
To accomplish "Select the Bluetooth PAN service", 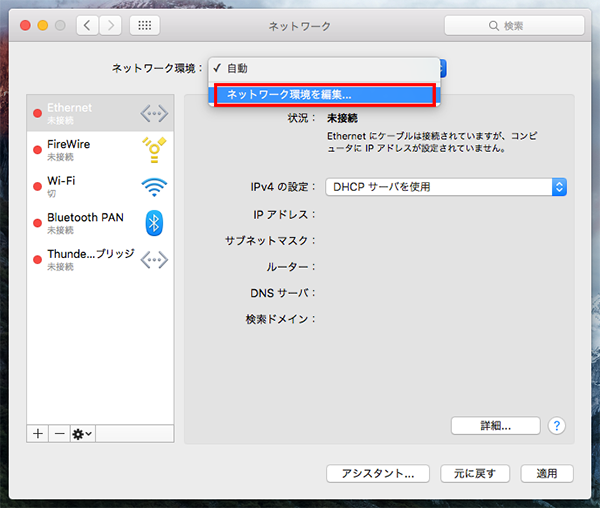I will click(100, 223).
